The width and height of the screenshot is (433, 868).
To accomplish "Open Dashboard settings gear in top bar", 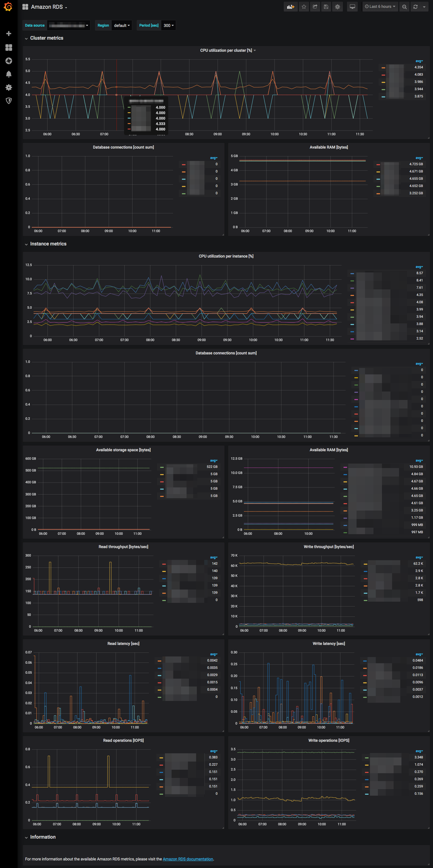I will coord(338,7).
